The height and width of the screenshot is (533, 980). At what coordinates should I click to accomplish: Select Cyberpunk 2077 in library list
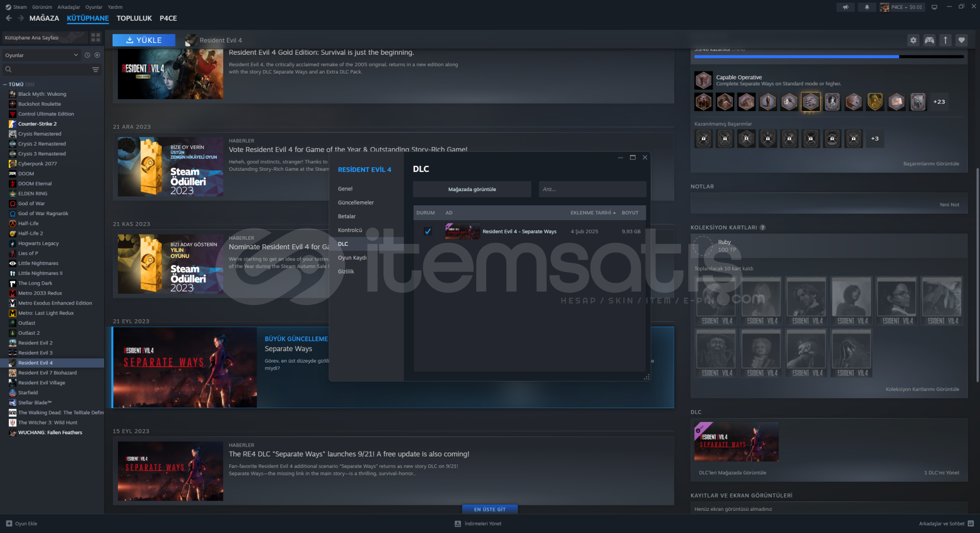pyautogui.click(x=38, y=164)
